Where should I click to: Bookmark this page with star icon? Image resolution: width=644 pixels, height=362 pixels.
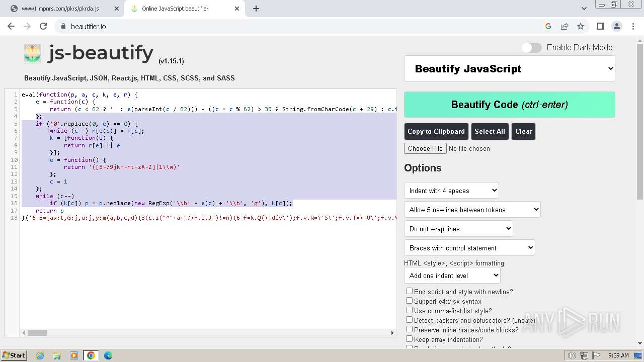pos(581,26)
